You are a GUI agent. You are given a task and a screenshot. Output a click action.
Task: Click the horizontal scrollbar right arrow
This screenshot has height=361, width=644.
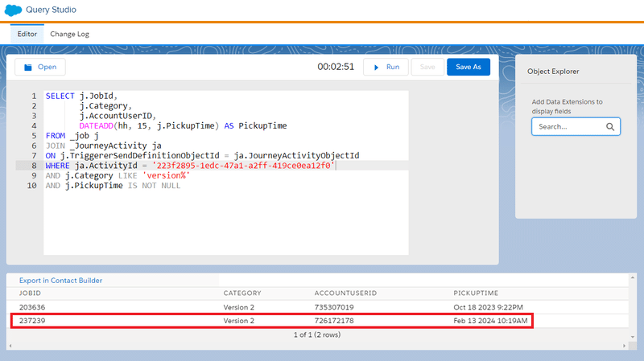pyautogui.click(x=625, y=346)
